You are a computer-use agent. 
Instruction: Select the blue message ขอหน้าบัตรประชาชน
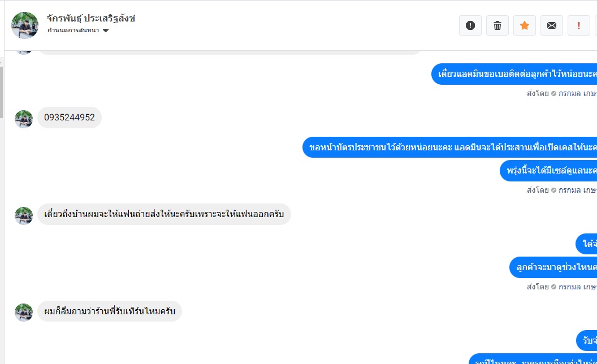click(449, 147)
